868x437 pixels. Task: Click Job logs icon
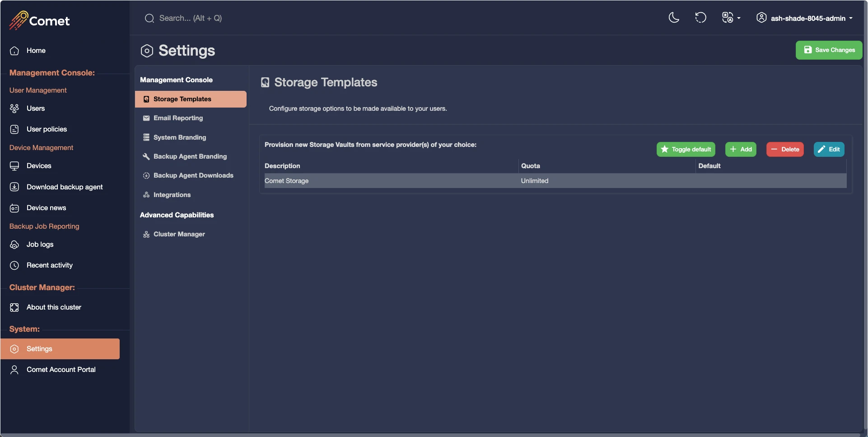tap(14, 244)
